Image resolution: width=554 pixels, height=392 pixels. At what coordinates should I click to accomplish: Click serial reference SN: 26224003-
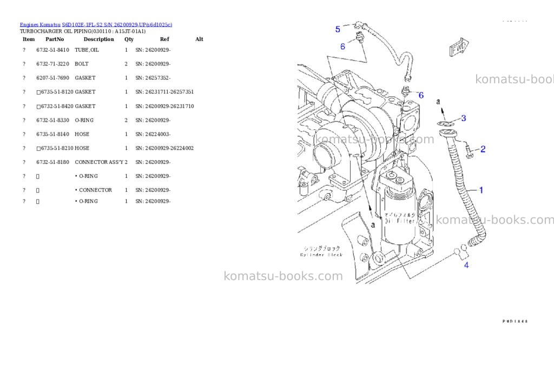[153, 134]
